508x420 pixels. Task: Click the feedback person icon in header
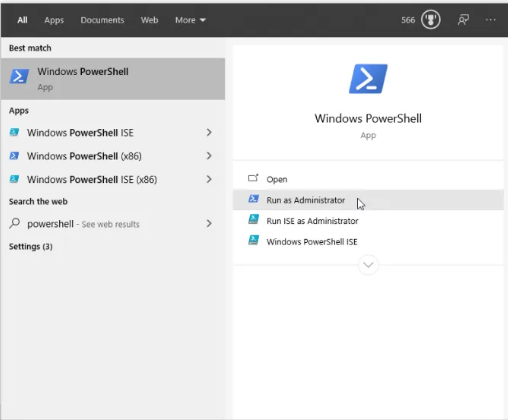463,20
